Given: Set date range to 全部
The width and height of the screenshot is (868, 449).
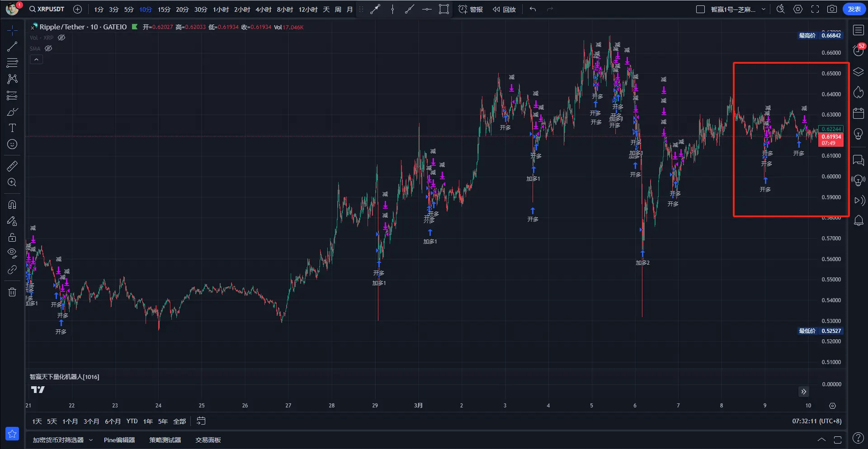Looking at the screenshot, I should [x=179, y=421].
